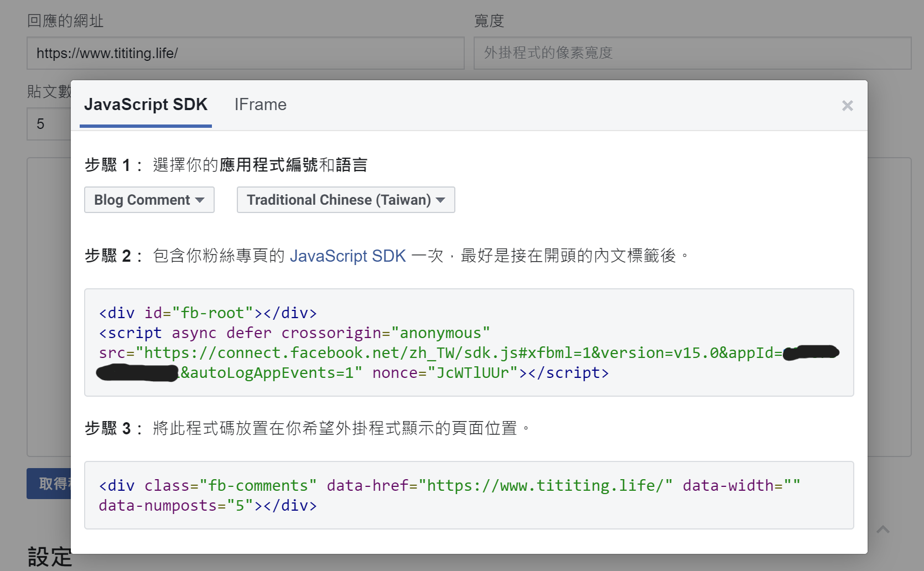
Task: Follow the JavaScript SDK link in step 2
Action: pos(347,256)
